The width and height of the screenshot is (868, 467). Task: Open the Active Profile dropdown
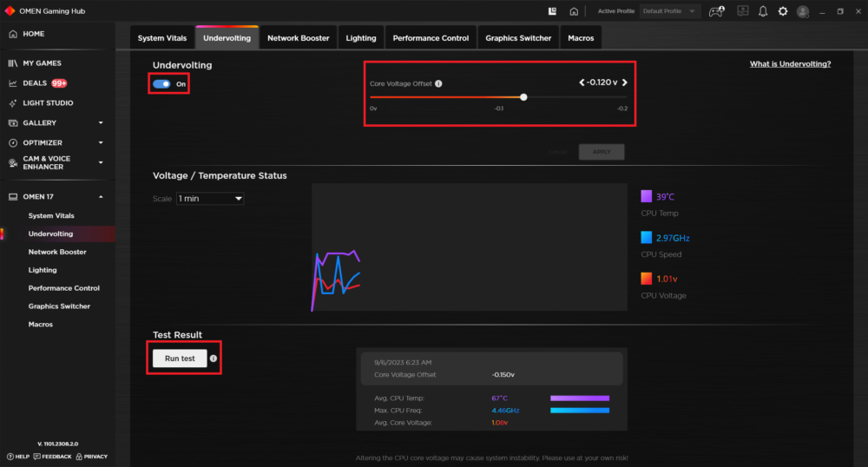pyautogui.click(x=668, y=11)
